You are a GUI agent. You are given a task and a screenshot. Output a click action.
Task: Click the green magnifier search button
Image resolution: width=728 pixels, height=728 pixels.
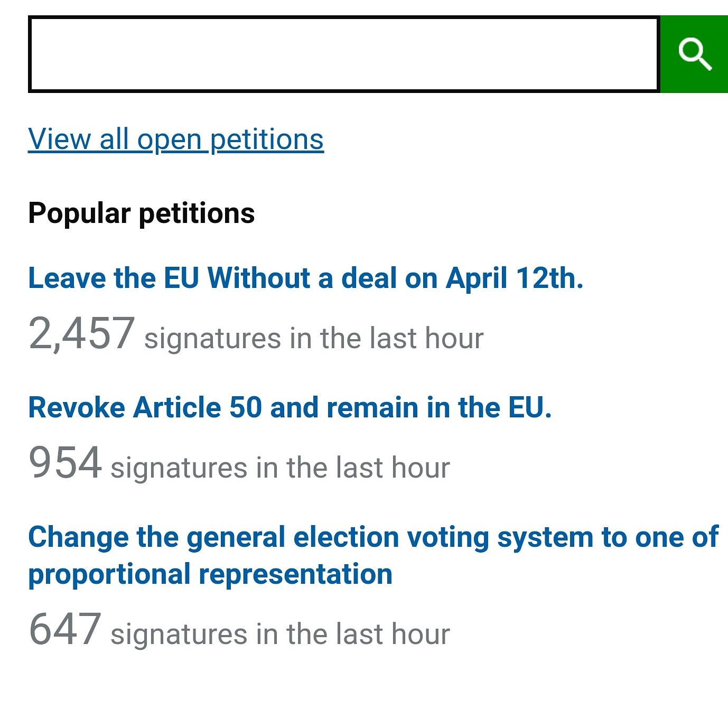click(x=694, y=54)
